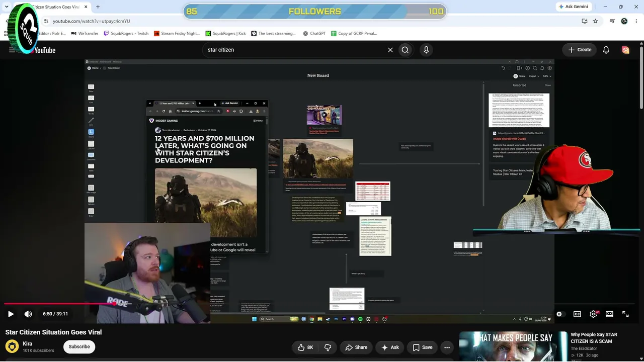Open the YouTube guide hamburger menu
Image resolution: width=644 pixels, height=362 pixels.
[x=12, y=50]
